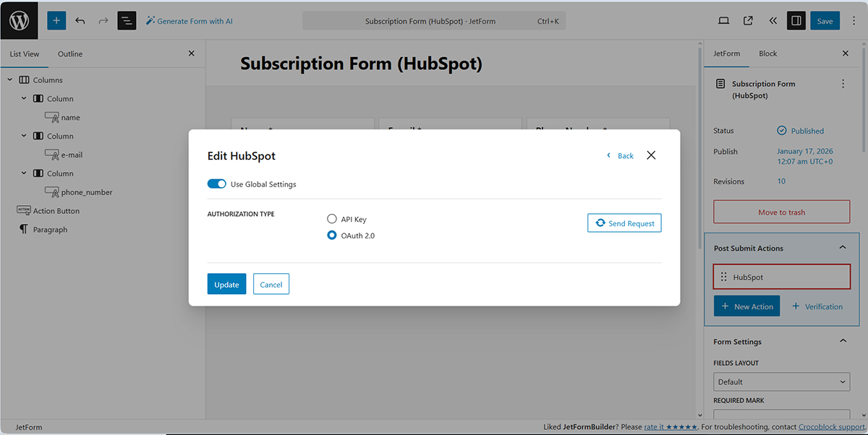Click the Update button in the dialog
Image resolution: width=868 pixels, height=435 pixels.
click(x=226, y=284)
